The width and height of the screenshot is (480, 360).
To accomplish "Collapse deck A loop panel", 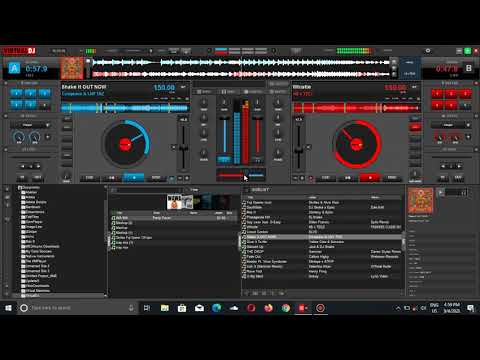I will tap(6, 150).
